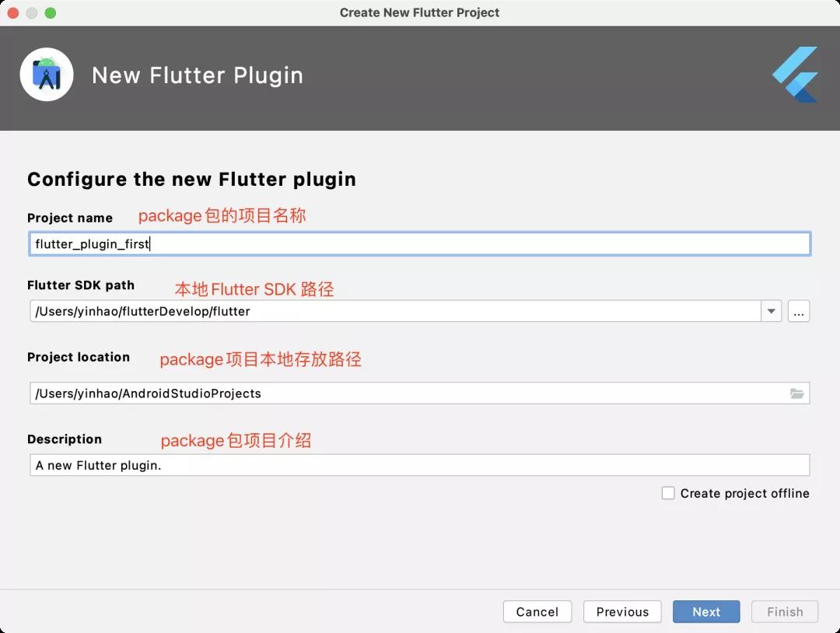840x633 pixels.
Task: Click the Description label
Action: coord(65,439)
